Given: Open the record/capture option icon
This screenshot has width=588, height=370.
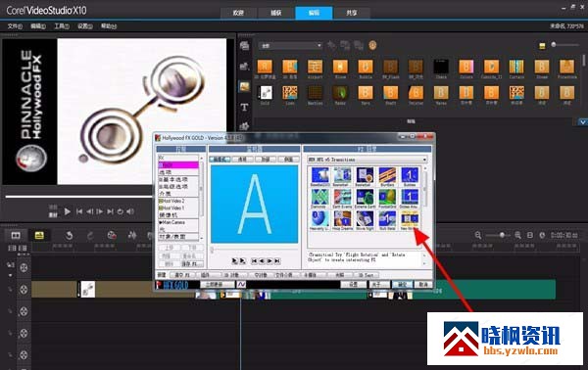Looking at the screenshot, I should click(112, 235).
